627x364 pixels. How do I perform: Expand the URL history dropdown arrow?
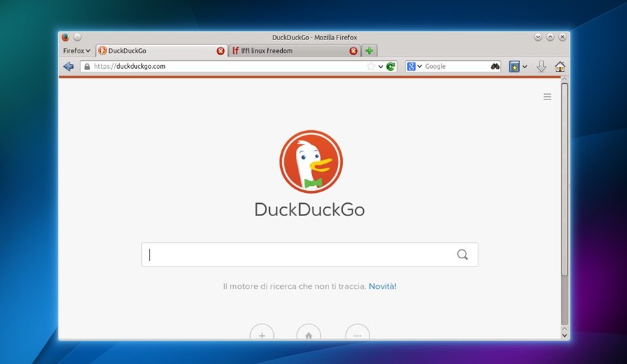381,66
